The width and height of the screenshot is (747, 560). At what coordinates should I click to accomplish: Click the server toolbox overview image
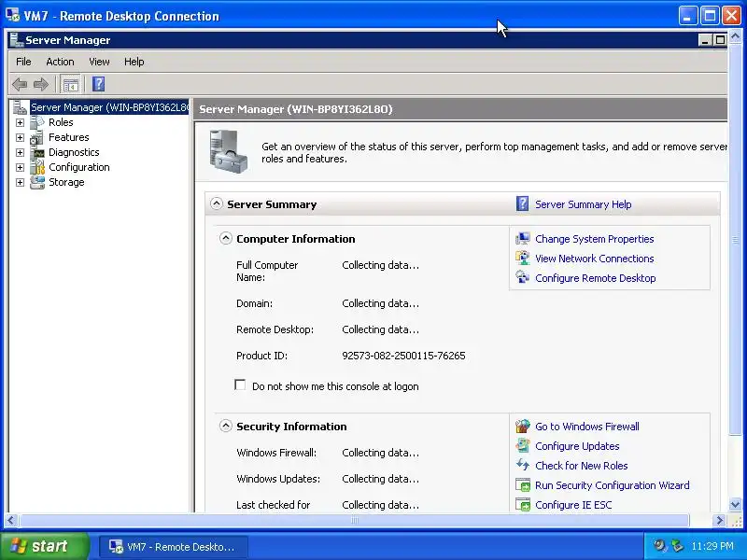pyautogui.click(x=228, y=151)
